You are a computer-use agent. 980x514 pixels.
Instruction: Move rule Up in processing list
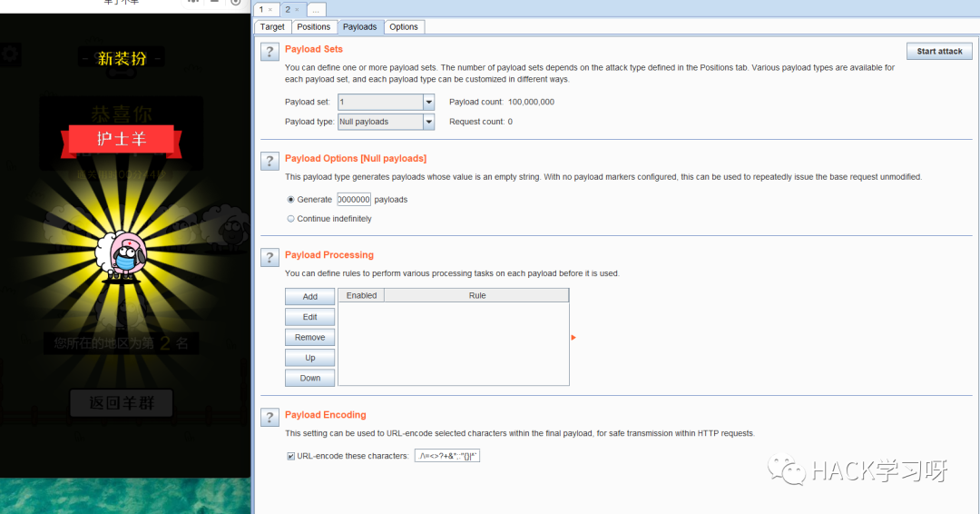[310, 358]
